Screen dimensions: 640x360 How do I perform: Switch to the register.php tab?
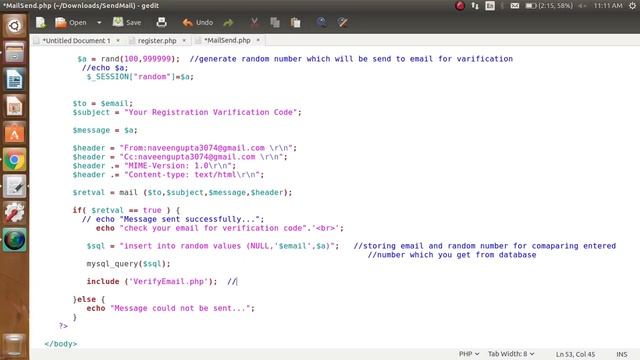157,40
